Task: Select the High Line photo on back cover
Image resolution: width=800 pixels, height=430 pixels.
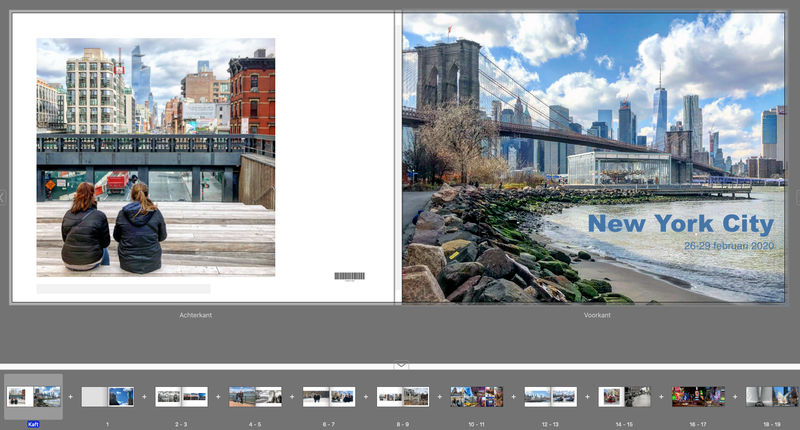Action: [x=156, y=157]
